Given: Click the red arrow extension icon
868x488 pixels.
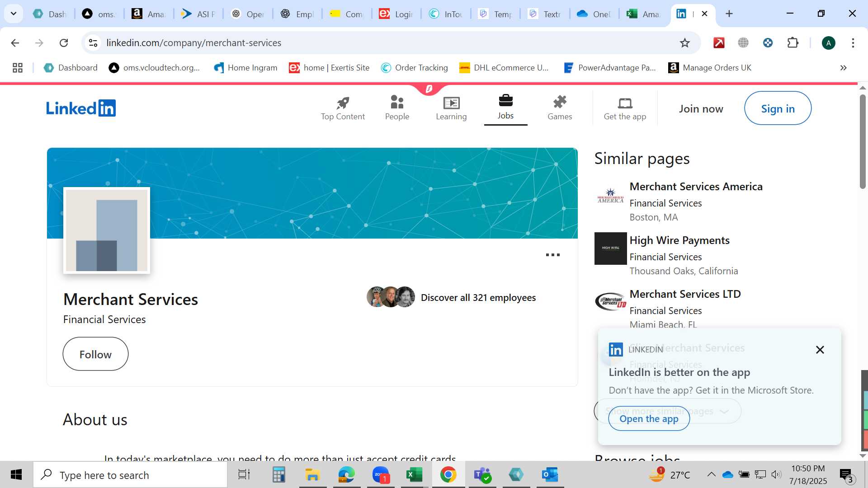Looking at the screenshot, I should [719, 43].
